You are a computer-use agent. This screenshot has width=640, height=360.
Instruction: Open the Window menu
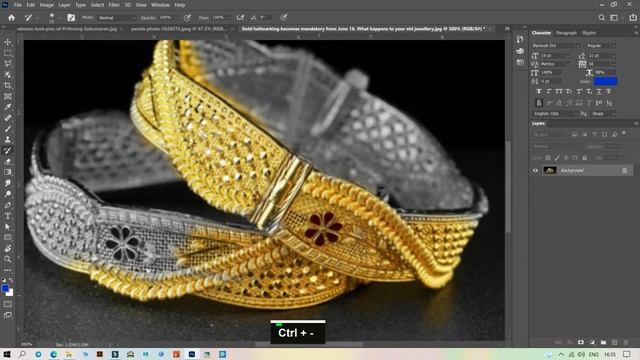coord(160,5)
